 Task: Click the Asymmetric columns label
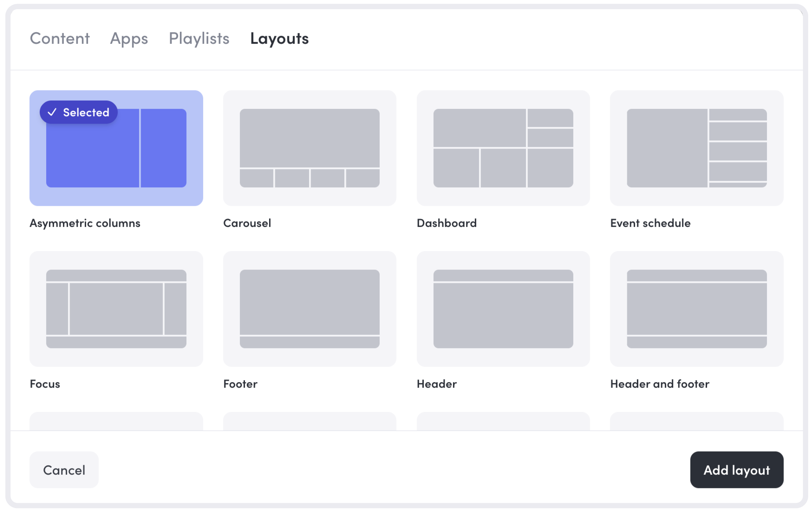pyautogui.click(x=85, y=223)
